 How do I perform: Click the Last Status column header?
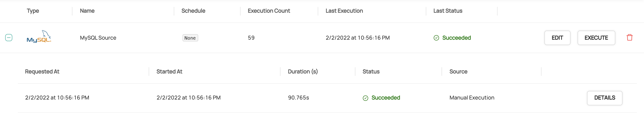(x=448, y=11)
